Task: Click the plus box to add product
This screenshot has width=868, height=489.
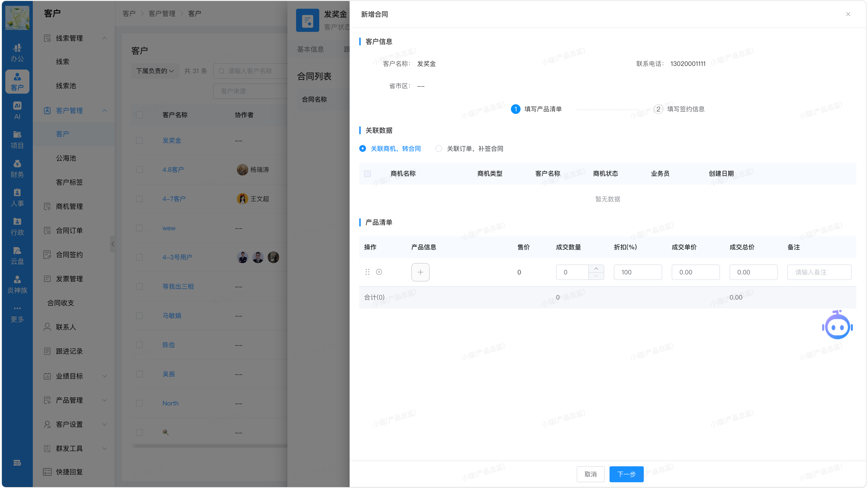Action: [x=420, y=272]
